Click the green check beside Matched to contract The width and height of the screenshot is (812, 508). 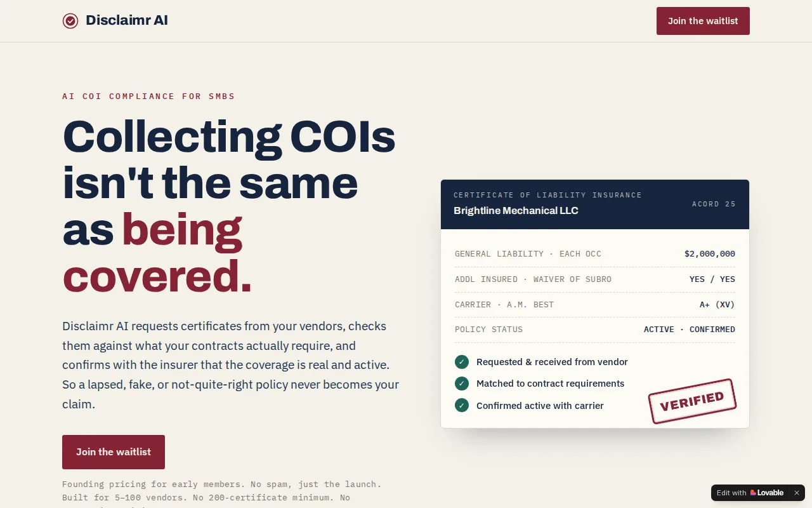[462, 384]
